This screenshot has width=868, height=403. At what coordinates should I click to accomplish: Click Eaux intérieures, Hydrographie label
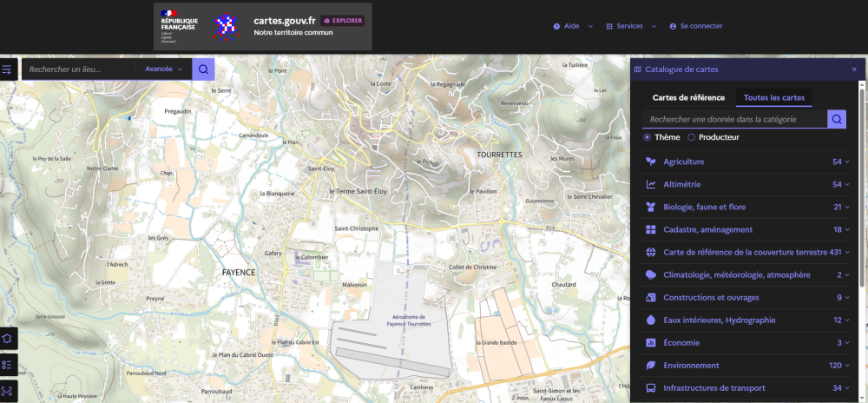coord(719,320)
